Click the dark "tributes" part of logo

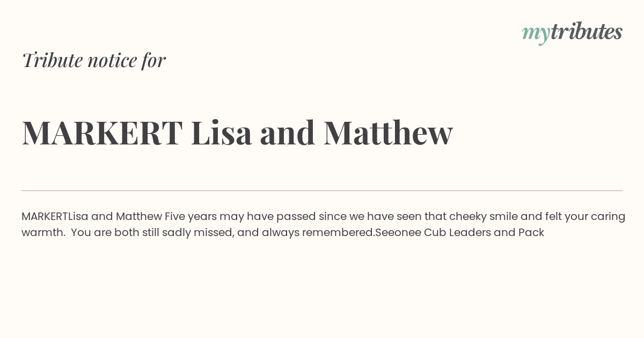pos(587,32)
